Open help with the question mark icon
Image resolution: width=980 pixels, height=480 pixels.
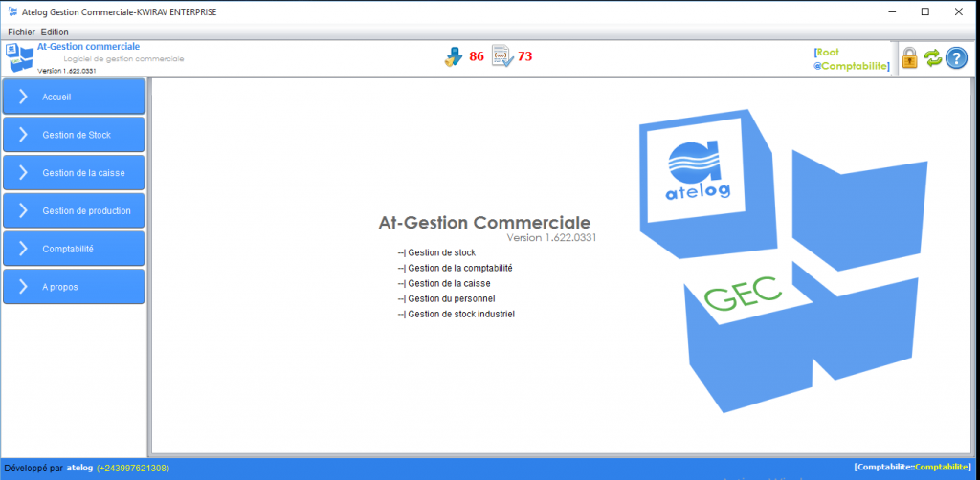956,58
